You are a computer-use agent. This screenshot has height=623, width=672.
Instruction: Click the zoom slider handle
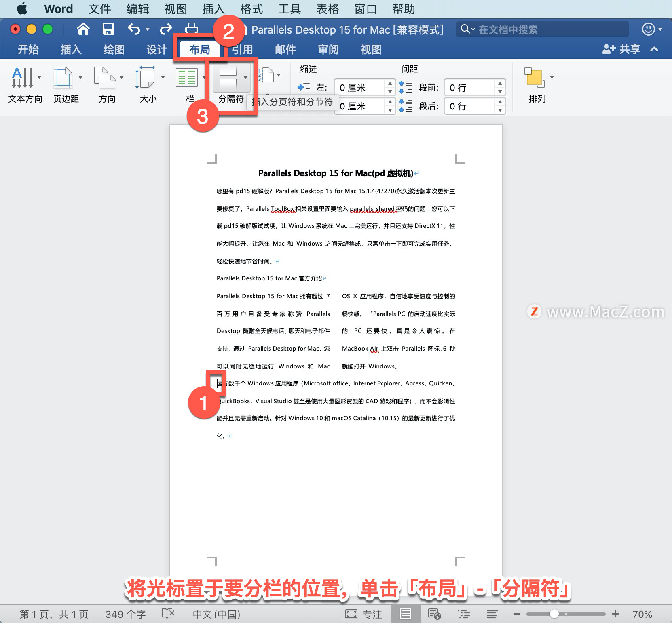tap(554, 614)
